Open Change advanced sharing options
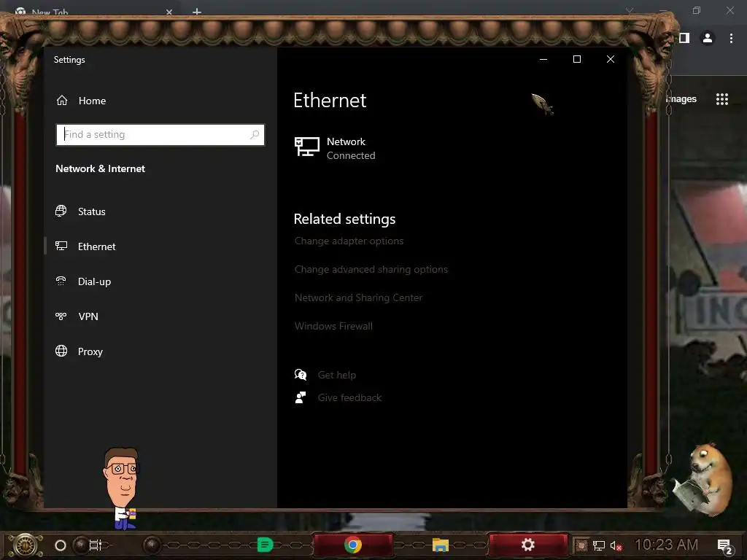 pyautogui.click(x=371, y=270)
